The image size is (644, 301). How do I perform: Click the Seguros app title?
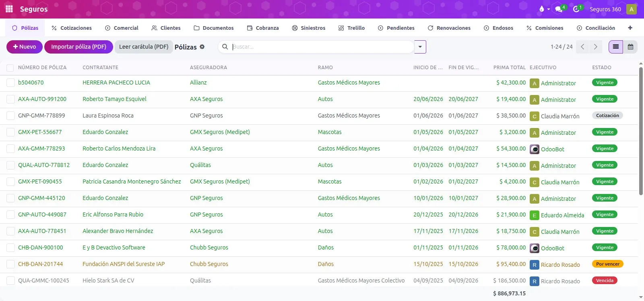34,9
